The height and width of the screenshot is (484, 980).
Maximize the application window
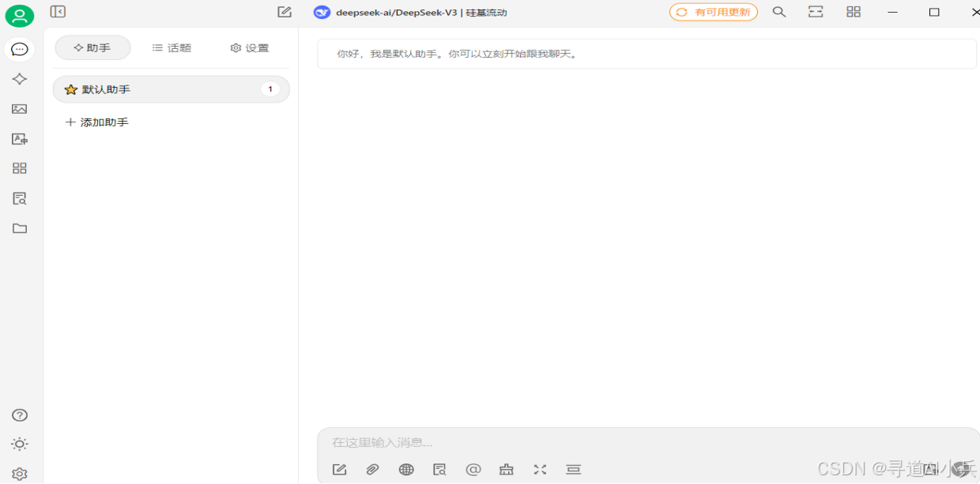click(934, 12)
